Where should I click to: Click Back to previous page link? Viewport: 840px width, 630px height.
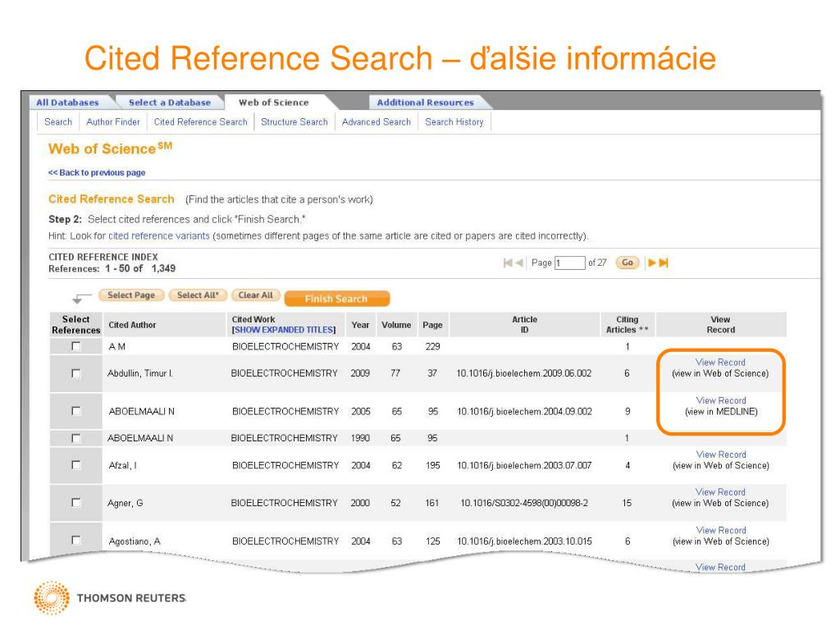pyautogui.click(x=97, y=172)
